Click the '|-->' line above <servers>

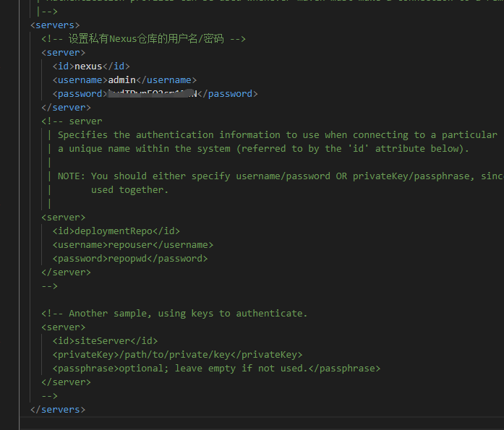click(x=47, y=12)
